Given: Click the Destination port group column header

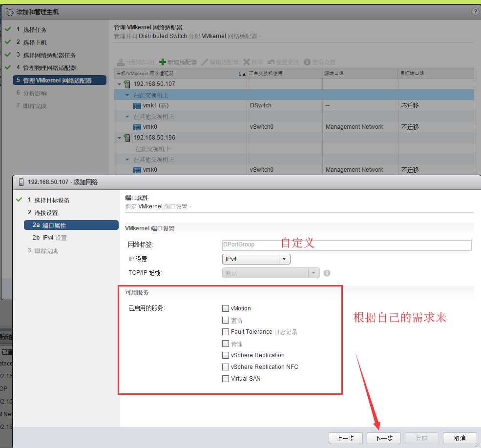Looking at the screenshot, I should (436, 74).
